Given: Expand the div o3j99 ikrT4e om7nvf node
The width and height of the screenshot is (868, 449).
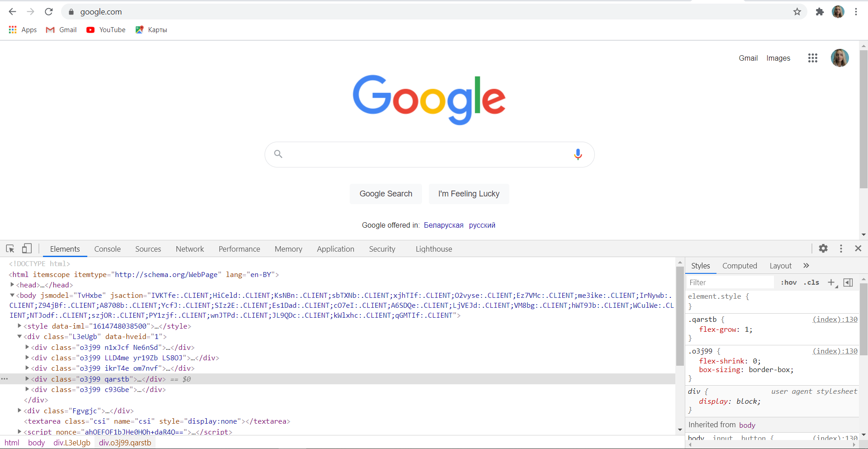Looking at the screenshot, I should point(27,368).
